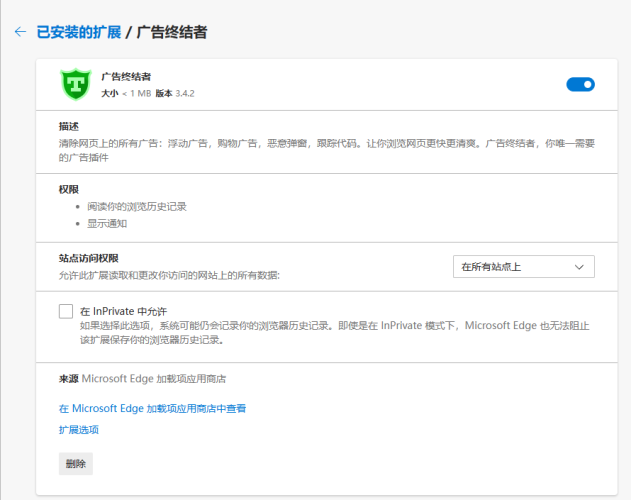Viewport: 631px width, 500px height.
Task: Click the 权限 heading
Action: click(69, 189)
